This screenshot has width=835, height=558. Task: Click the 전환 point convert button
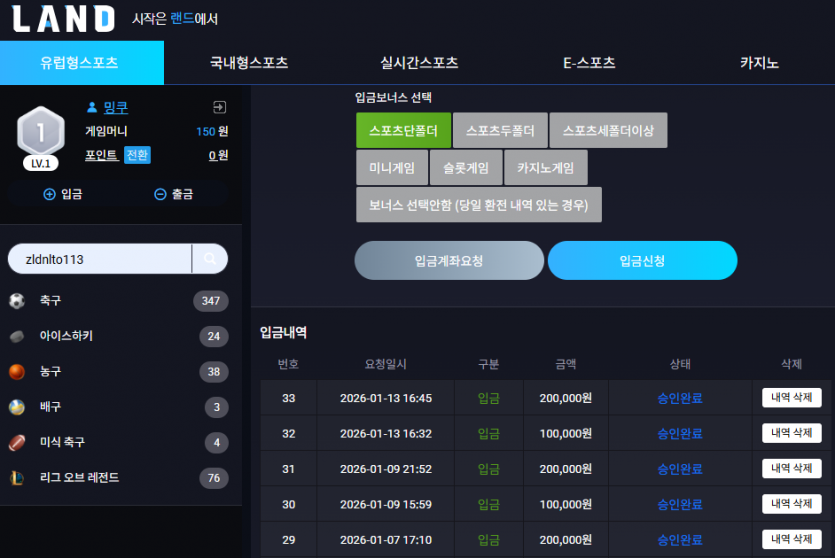(x=137, y=155)
